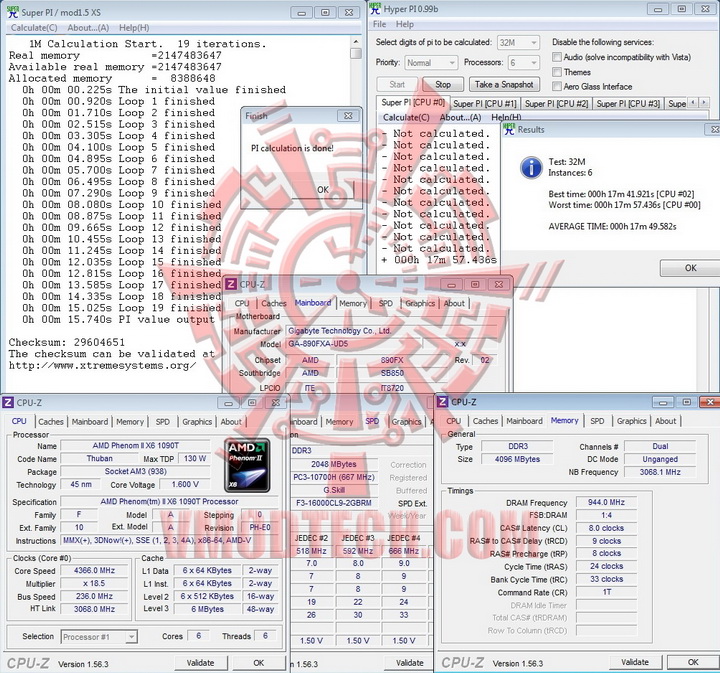Click the AMD Phenom II processor logo

pyautogui.click(x=247, y=465)
